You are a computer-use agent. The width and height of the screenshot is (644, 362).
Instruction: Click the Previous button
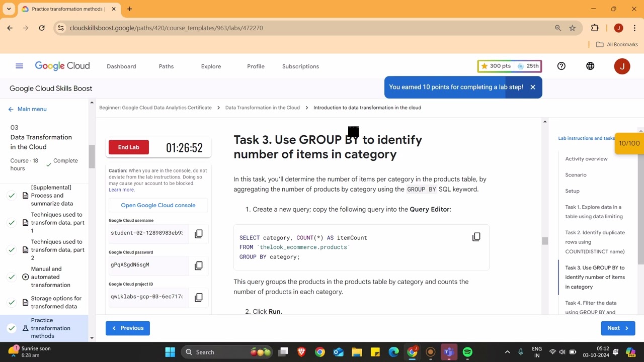(128, 328)
